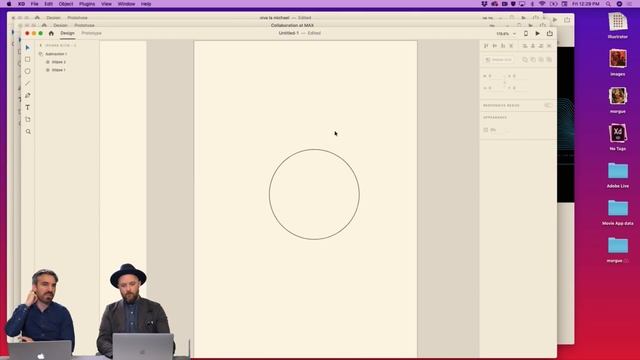The width and height of the screenshot is (640, 360).
Task: Open the Object menu
Action: click(x=66, y=4)
